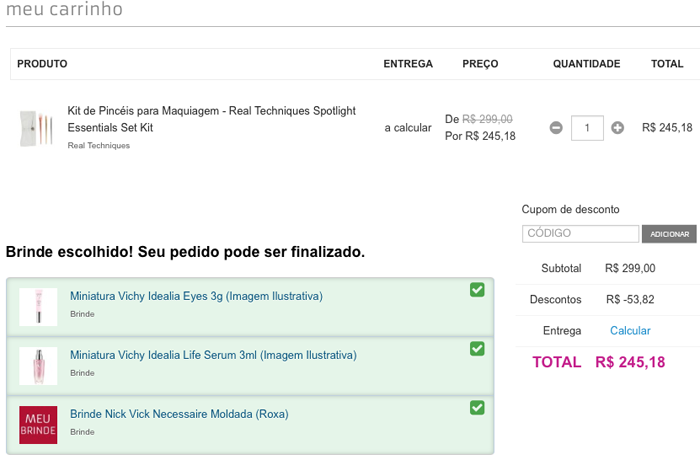700x460 pixels.
Task: Click the quantity input field showing 1
Action: tap(587, 128)
